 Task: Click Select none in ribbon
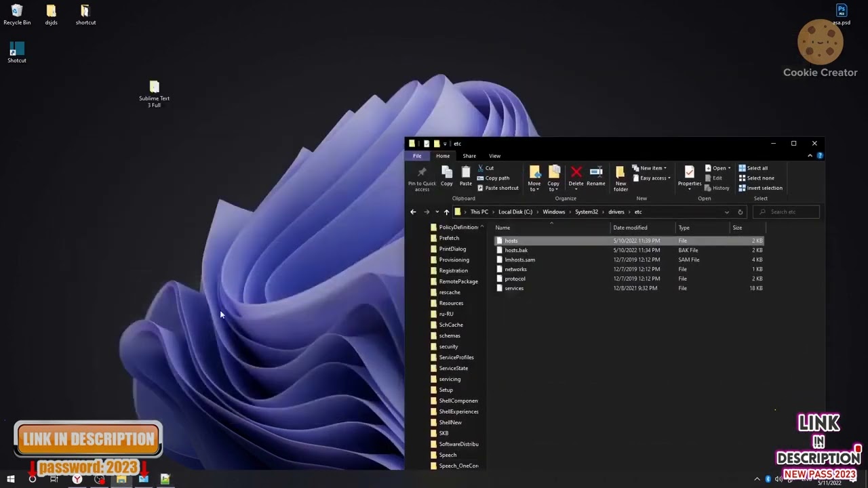[756, 178]
